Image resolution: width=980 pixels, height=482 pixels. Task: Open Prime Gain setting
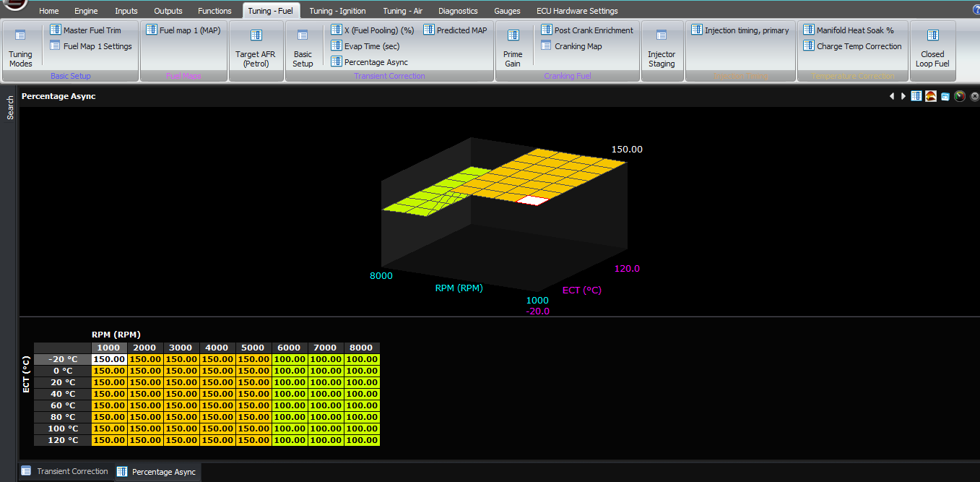513,48
